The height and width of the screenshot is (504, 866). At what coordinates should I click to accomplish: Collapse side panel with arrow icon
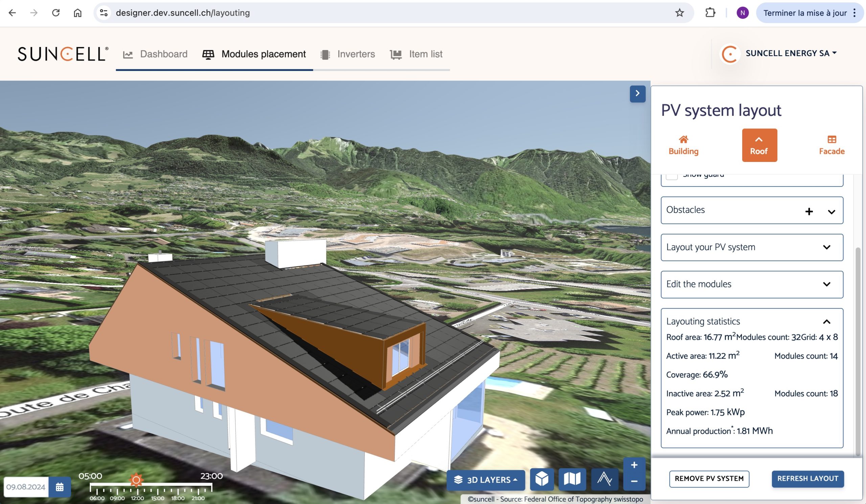(637, 93)
